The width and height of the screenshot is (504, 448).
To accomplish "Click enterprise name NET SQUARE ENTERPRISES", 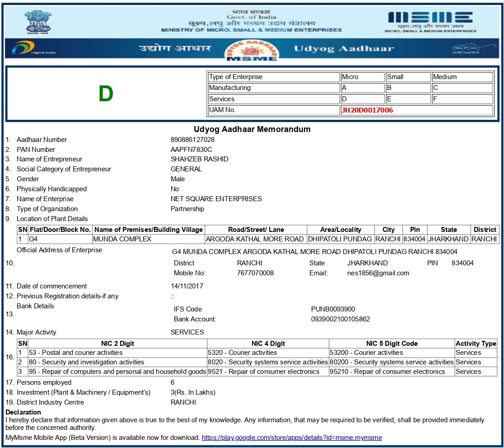I will coord(216,199).
